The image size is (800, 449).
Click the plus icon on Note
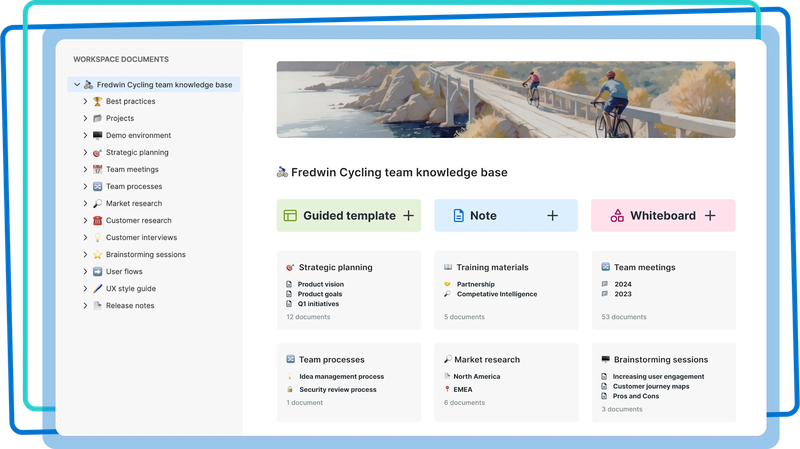click(x=553, y=216)
